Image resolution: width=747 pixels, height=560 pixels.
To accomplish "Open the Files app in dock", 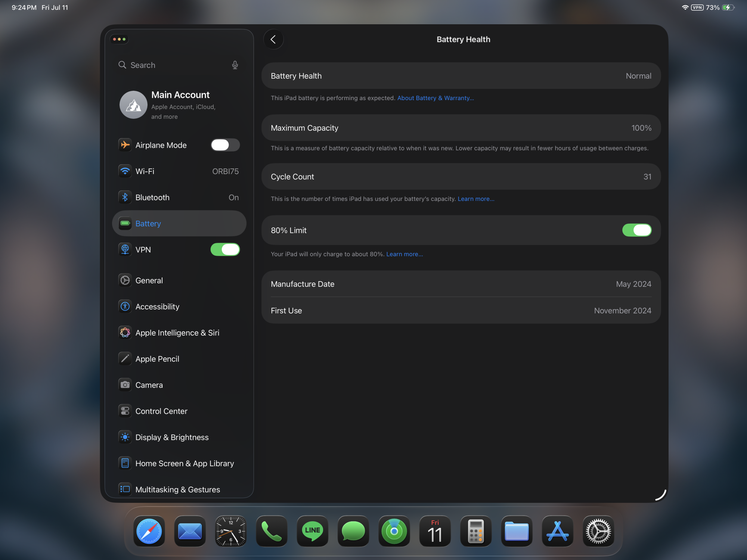I will [517, 531].
